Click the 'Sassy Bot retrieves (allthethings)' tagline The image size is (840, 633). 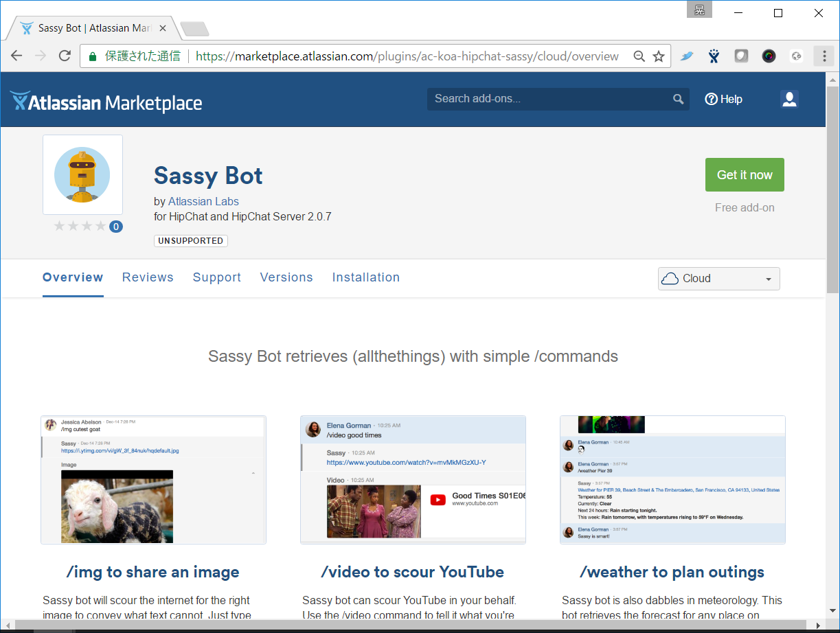[413, 356]
